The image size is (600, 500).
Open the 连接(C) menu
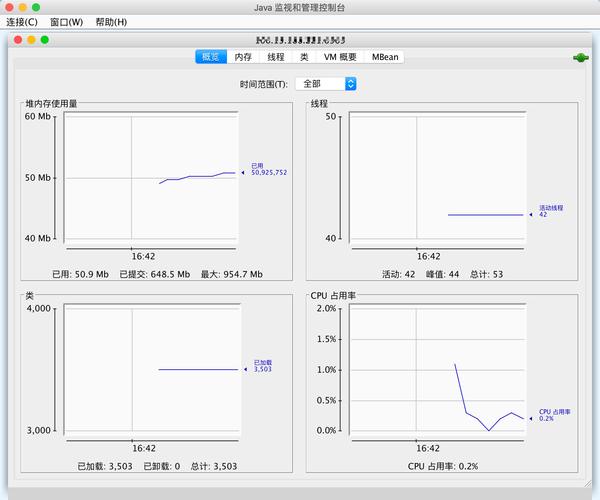click(22, 22)
